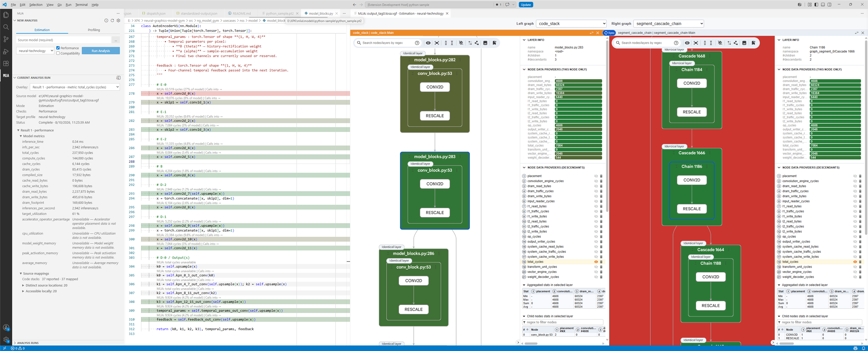This screenshot has width=868, height=351.
Task: Click the Source model input field
Action: [63, 40]
